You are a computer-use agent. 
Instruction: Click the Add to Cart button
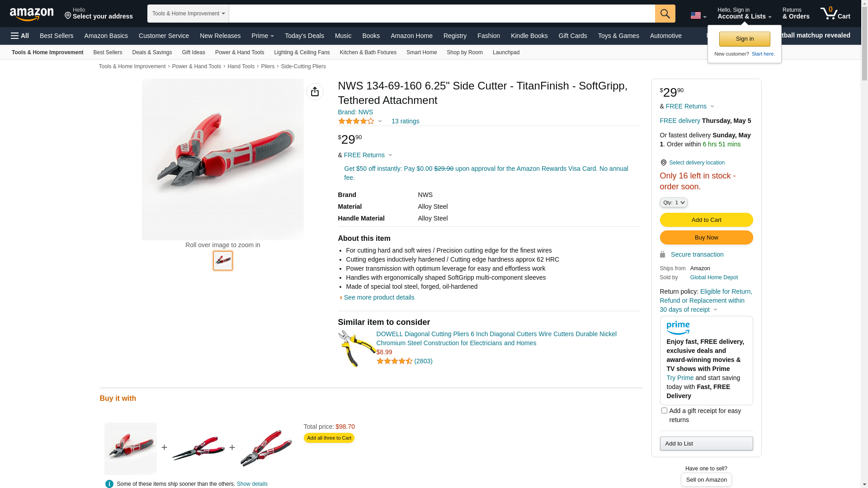(706, 220)
